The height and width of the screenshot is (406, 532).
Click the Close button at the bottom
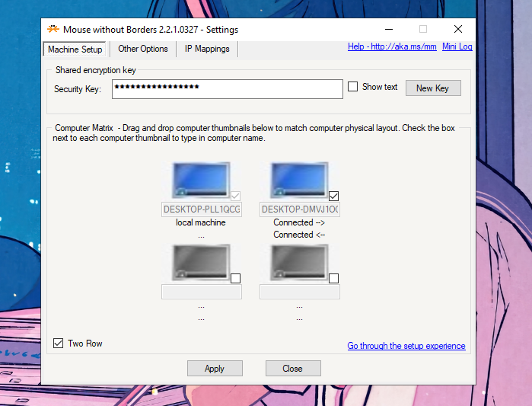click(x=293, y=369)
